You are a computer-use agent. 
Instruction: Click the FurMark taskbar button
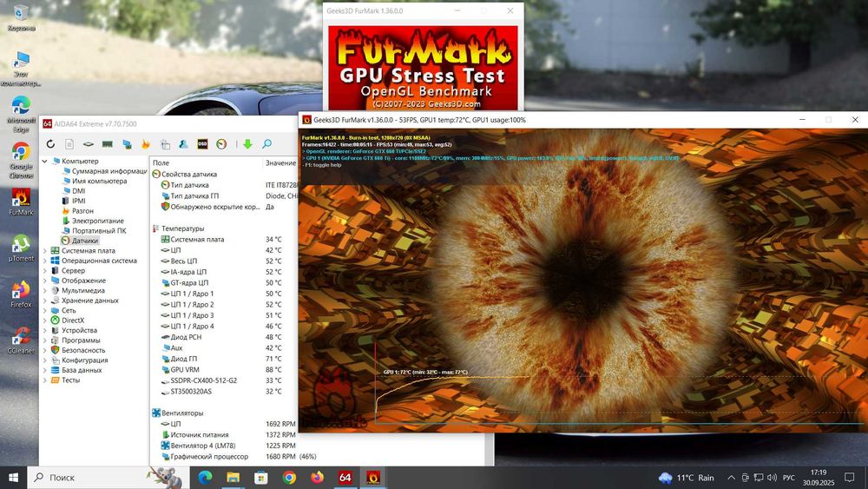click(x=373, y=478)
